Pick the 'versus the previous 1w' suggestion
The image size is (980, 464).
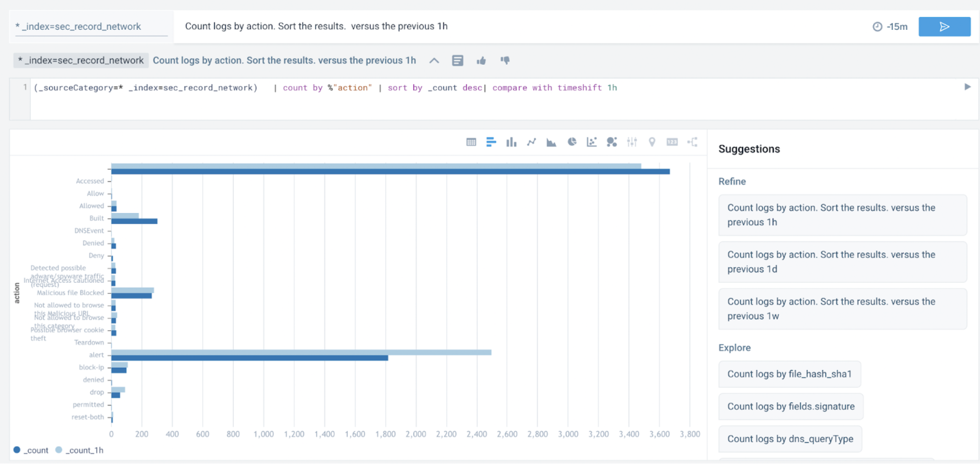[x=842, y=309]
